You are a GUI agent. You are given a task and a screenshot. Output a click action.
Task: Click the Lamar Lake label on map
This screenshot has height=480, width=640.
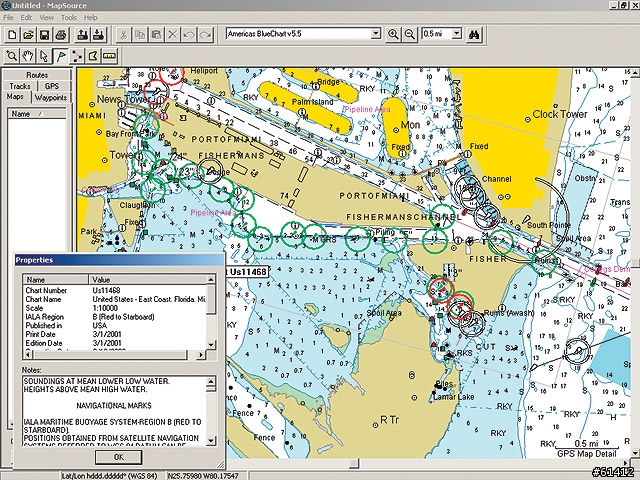(453, 397)
